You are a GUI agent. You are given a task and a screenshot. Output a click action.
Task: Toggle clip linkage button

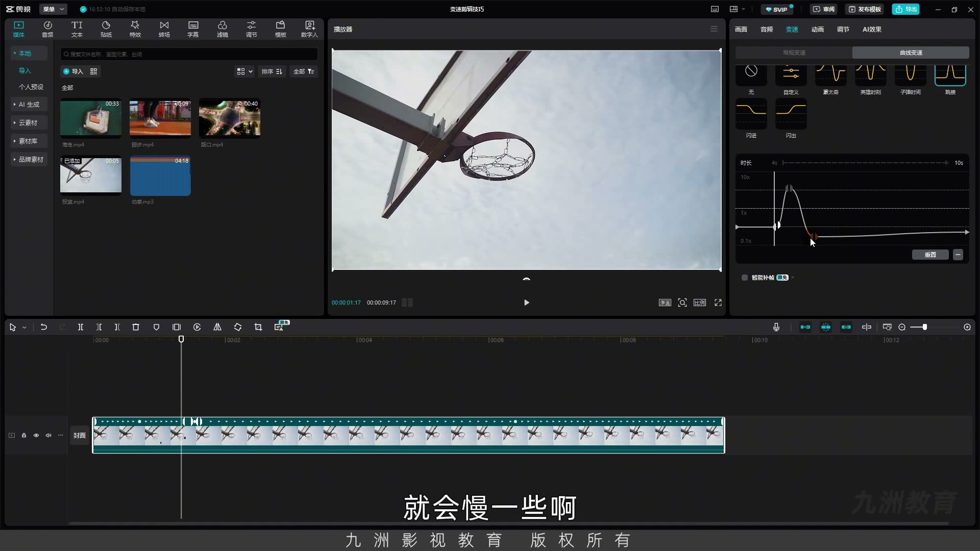[846, 327]
